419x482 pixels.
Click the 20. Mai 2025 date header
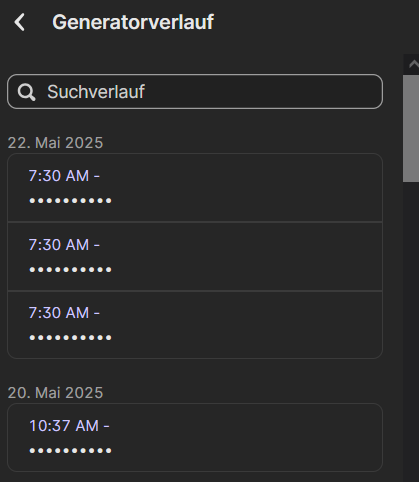55,393
